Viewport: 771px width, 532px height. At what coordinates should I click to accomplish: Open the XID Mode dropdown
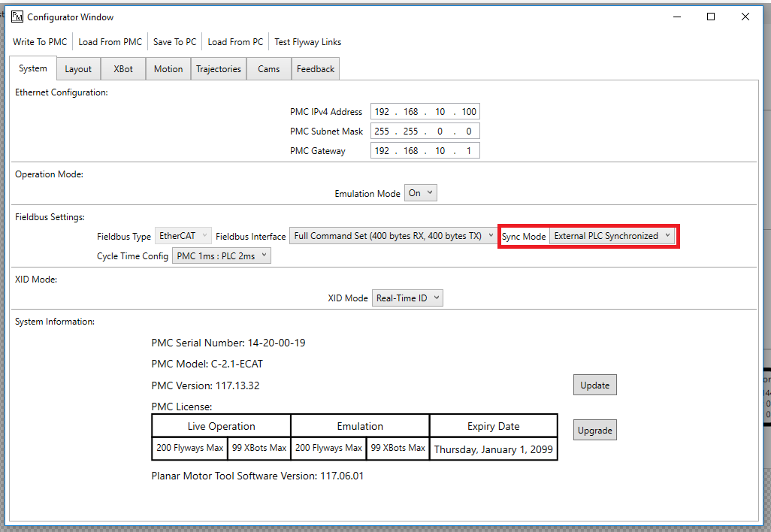pyautogui.click(x=407, y=298)
